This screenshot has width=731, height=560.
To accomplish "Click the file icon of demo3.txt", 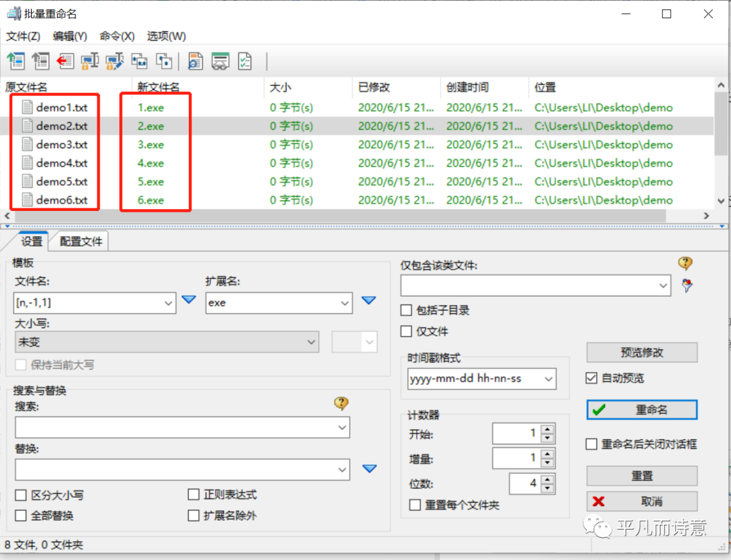I will click(28, 145).
